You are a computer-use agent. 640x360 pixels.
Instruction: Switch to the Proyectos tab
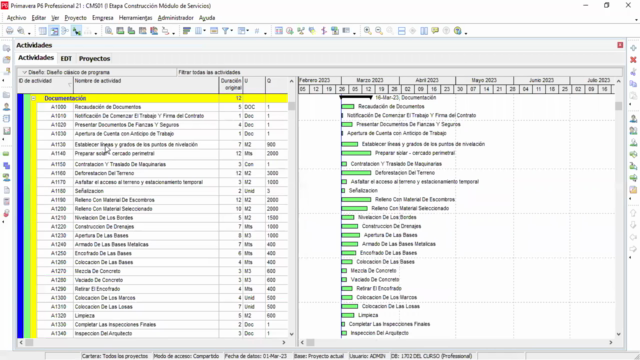point(94,58)
